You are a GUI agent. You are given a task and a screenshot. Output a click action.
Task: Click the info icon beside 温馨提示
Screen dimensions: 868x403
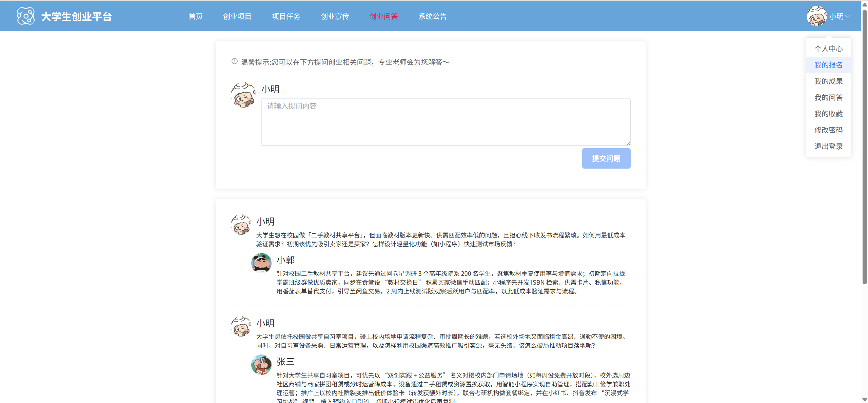click(x=234, y=61)
